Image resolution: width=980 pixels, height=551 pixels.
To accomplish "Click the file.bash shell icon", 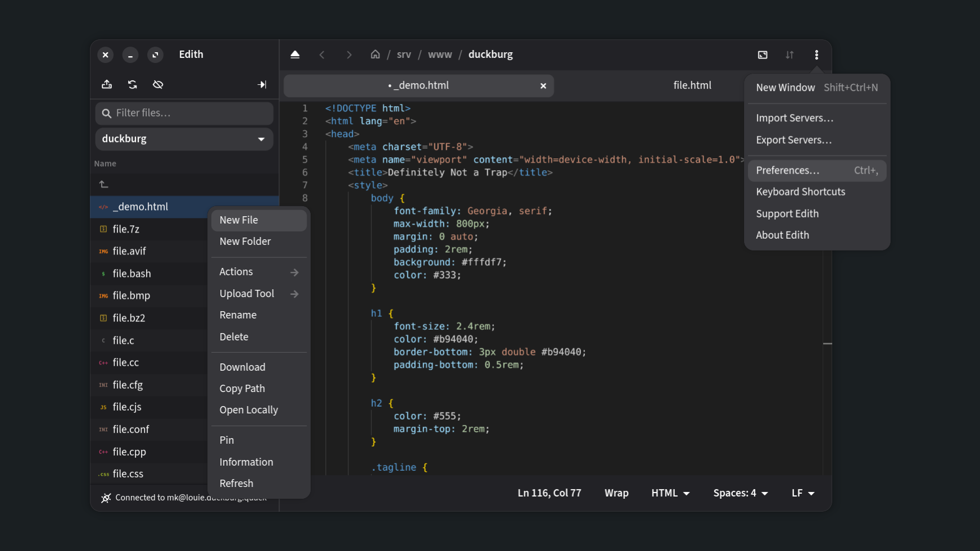I will 103,274.
